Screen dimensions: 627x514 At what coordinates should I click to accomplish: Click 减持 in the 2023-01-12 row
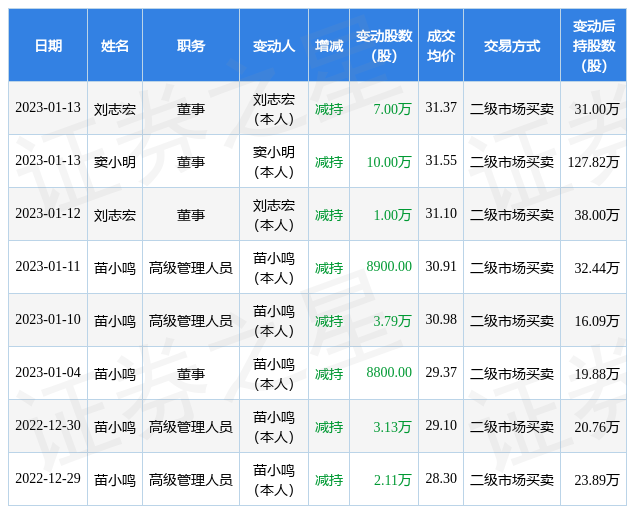(x=329, y=215)
